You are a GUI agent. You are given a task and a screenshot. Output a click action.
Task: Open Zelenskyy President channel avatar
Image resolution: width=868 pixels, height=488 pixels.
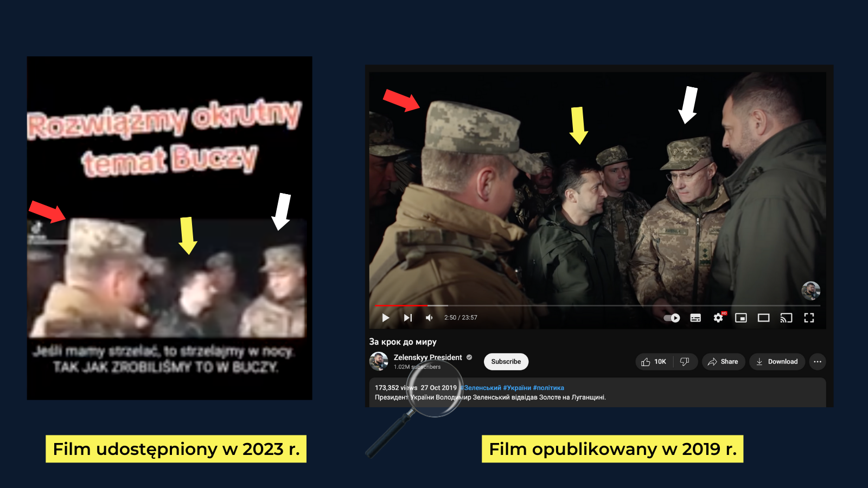click(x=379, y=361)
